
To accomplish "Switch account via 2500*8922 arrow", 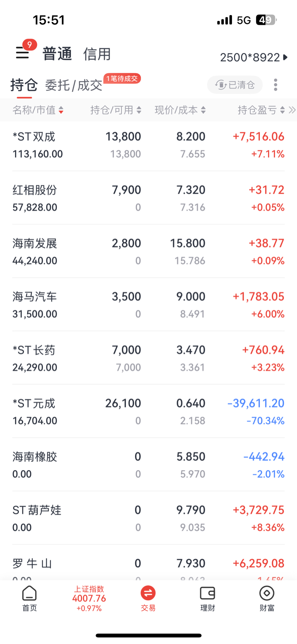I will tap(254, 57).
